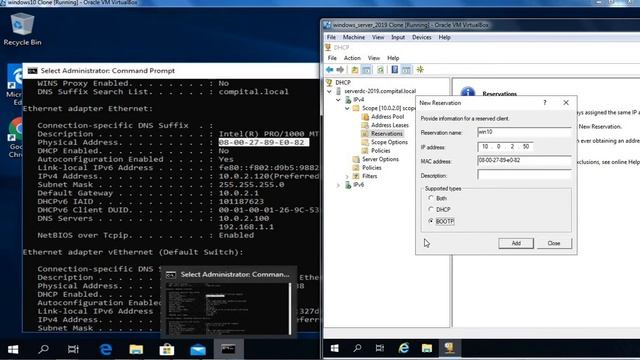
Task: Toggle Show/Hide Action Pane toolbar icon
Action: (406, 70)
